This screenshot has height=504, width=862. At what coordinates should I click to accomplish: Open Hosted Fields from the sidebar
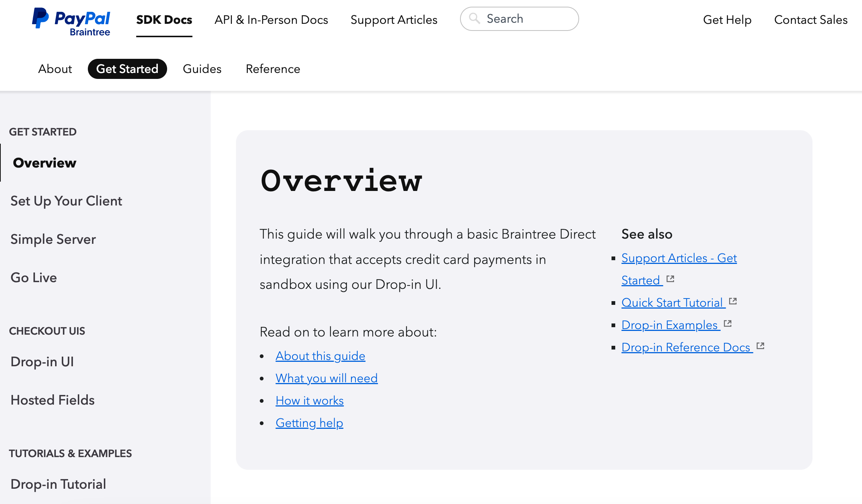tap(52, 400)
